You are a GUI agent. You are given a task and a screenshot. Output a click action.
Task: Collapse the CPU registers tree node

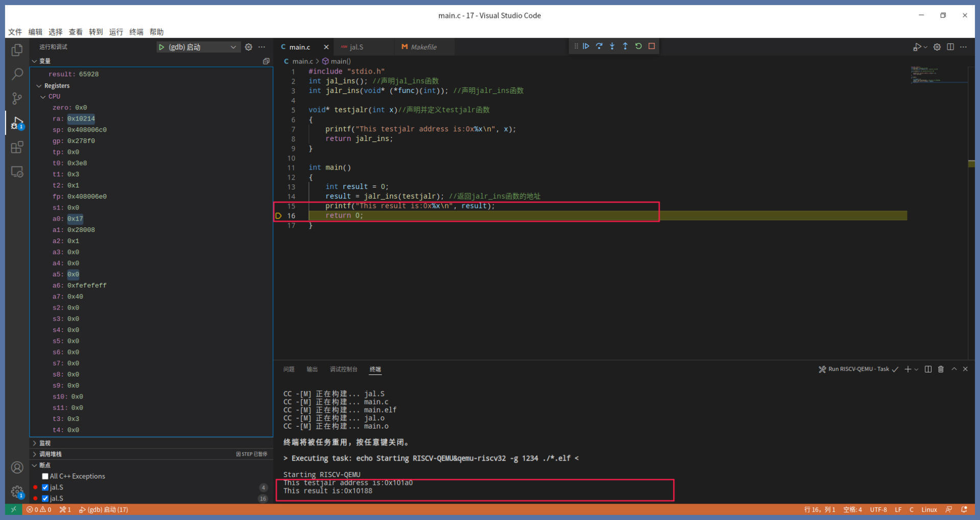coord(43,97)
